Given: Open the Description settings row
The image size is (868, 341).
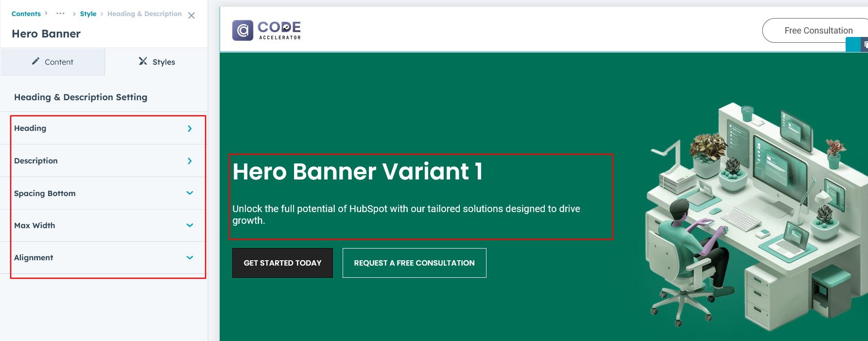Looking at the screenshot, I should (x=103, y=161).
